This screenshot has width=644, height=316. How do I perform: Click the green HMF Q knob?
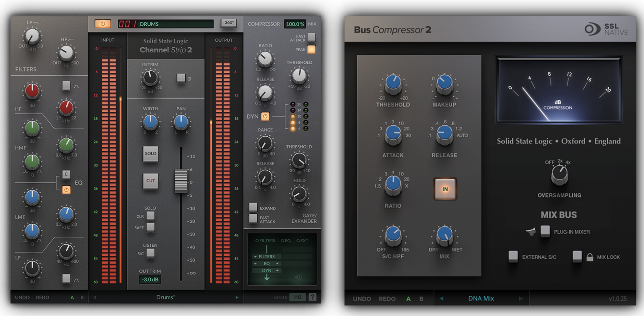tap(32, 162)
